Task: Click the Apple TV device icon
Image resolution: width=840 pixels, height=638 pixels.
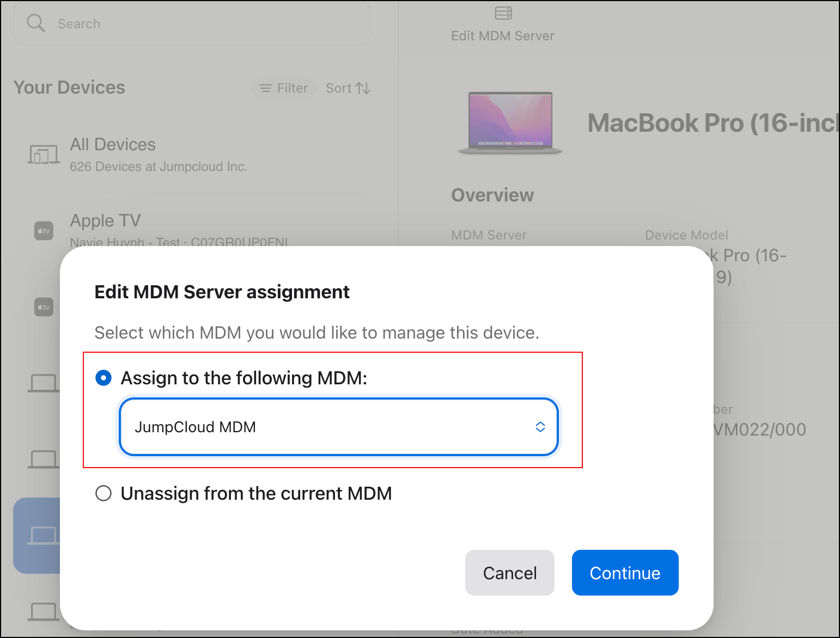Action: tap(44, 231)
